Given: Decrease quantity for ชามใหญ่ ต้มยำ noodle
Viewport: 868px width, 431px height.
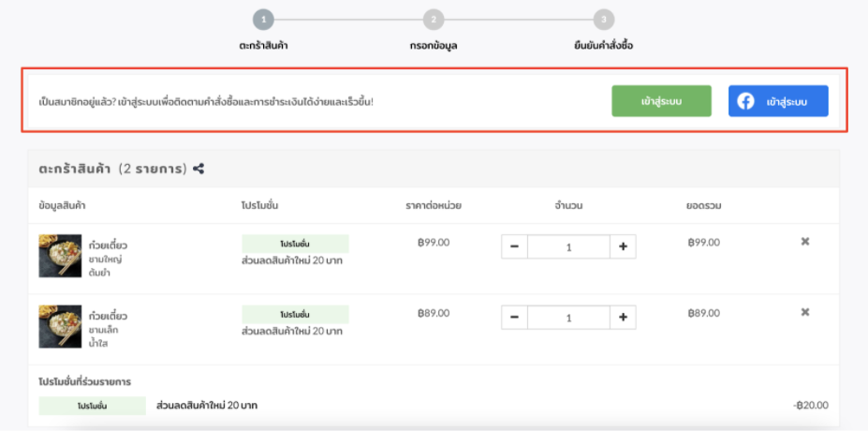Looking at the screenshot, I should pyautogui.click(x=514, y=246).
